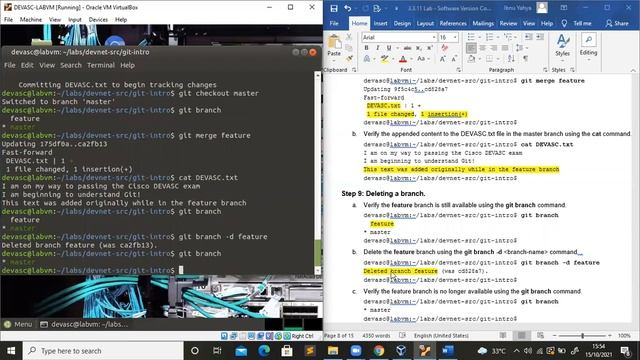640x360 pixels.
Task: Click the terminal window scrollbar
Action: coord(318,173)
